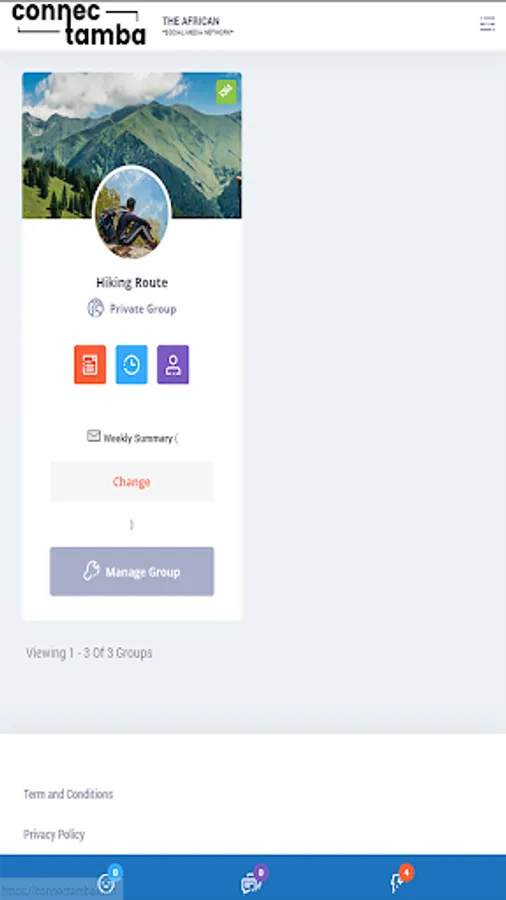Click the Manage Group button
Viewport: 506px width, 900px height.
[x=131, y=572]
